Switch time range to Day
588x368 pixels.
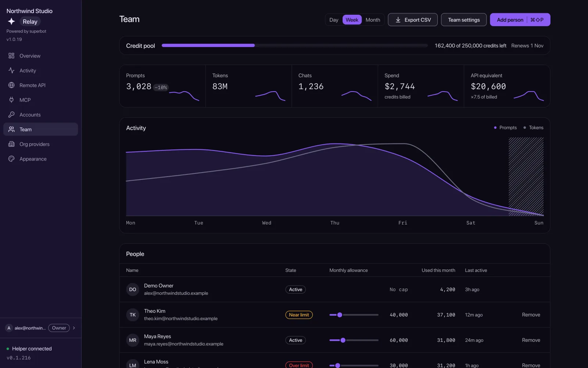pos(334,20)
